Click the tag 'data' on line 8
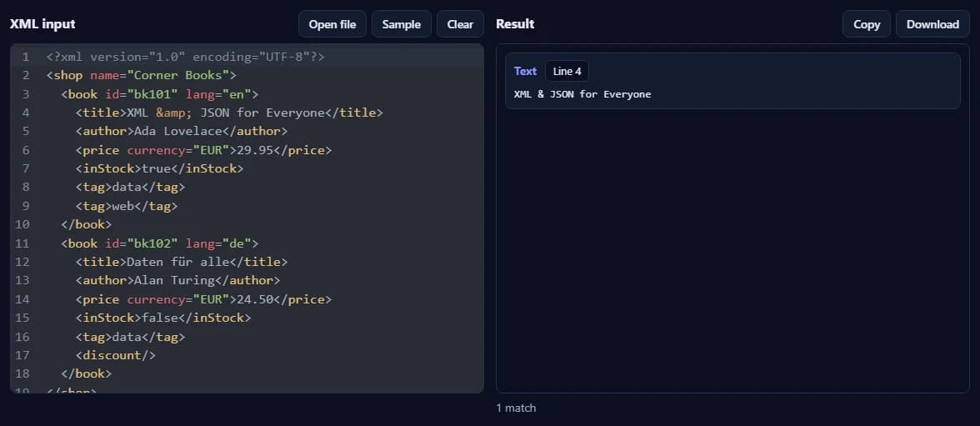Image resolution: width=980 pixels, height=426 pixels. (x=130, y=187)
